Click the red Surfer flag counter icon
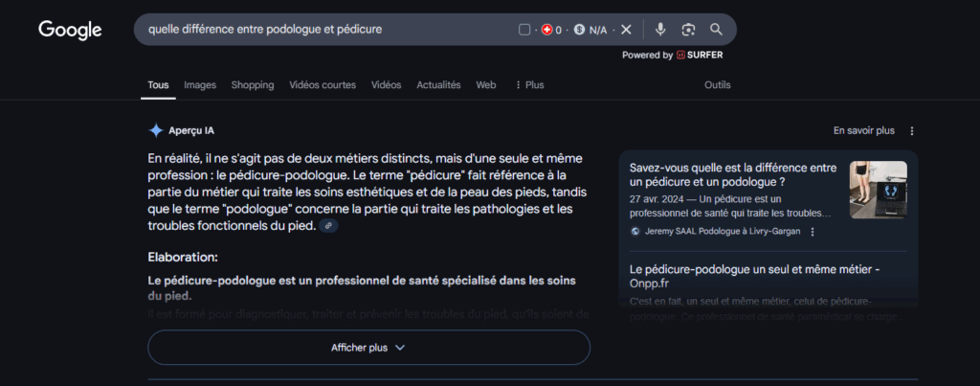This screenshot has width=980, height=386. coord(546,30)
